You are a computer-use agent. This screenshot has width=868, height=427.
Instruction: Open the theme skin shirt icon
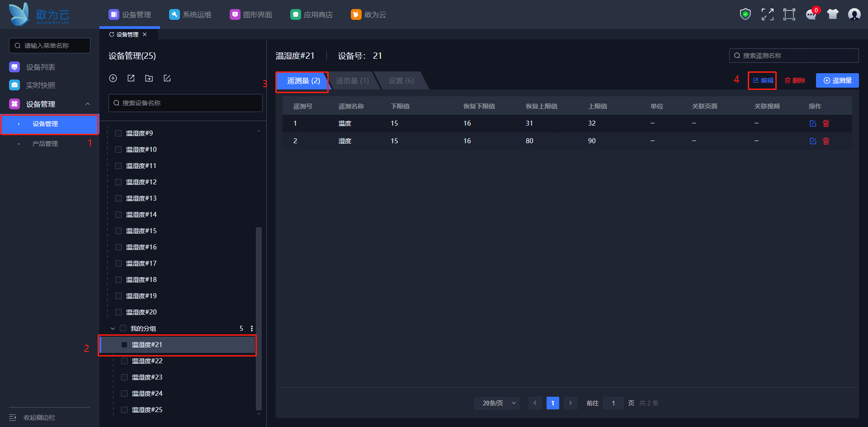[833, 14]
